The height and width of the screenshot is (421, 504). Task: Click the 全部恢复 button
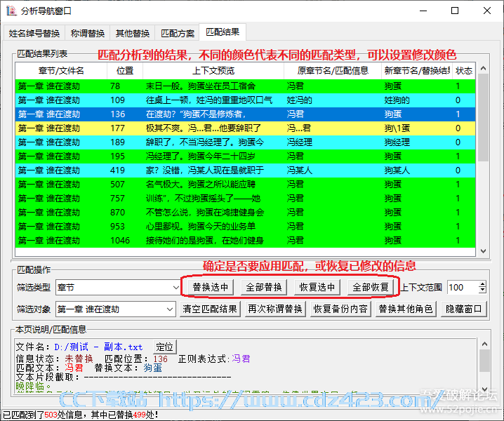[371, 287]
